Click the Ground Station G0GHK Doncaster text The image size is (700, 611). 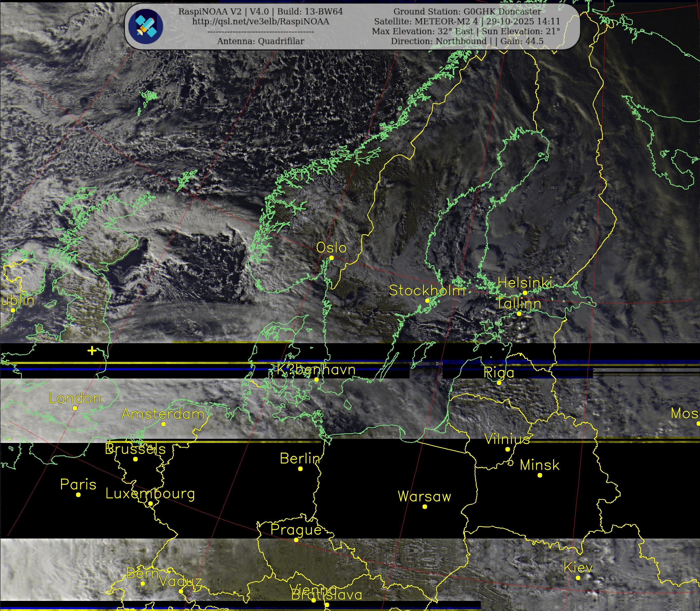coord(467,12)
